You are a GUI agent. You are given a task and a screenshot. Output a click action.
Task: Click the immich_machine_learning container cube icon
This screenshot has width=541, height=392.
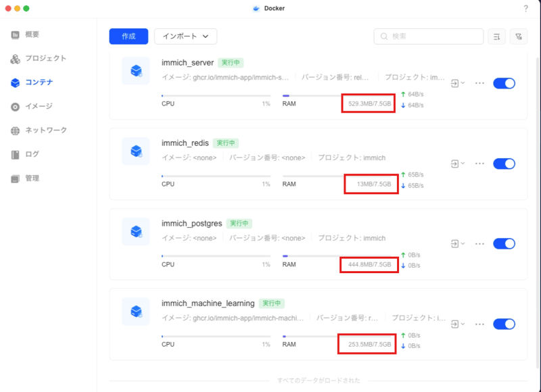[x=136, y=312]
